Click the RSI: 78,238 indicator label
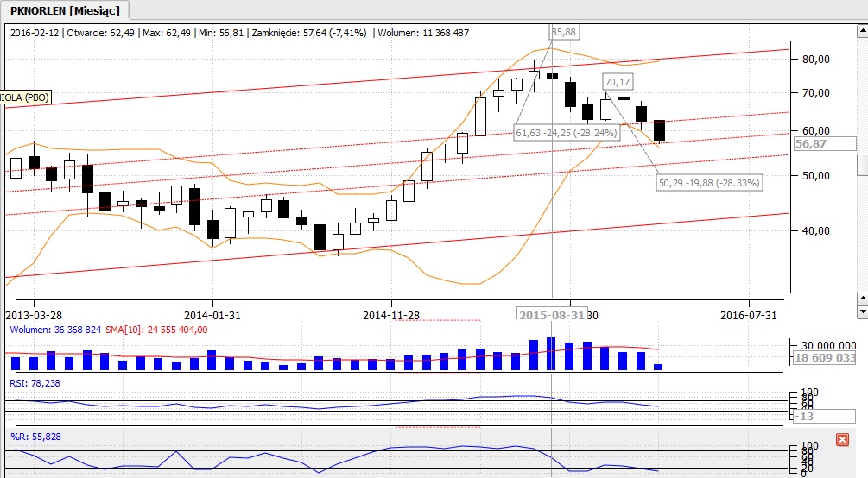 pyautogui.click(x=35, y=383)
